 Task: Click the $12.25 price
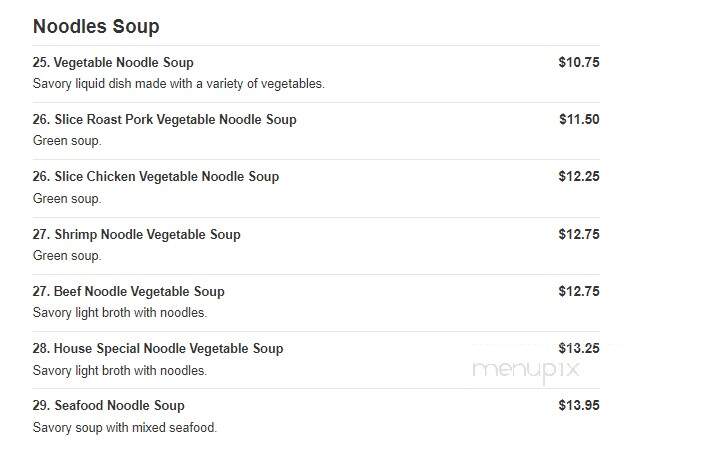pos(579,177)
